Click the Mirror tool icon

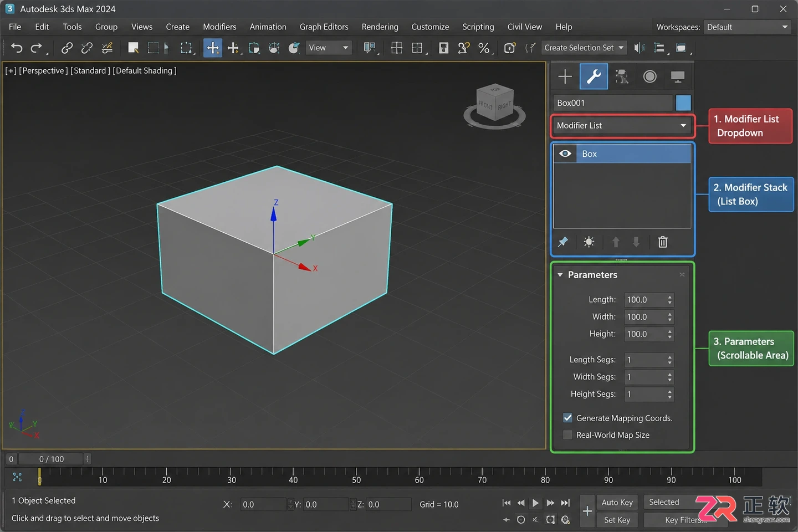click(639, 48)
